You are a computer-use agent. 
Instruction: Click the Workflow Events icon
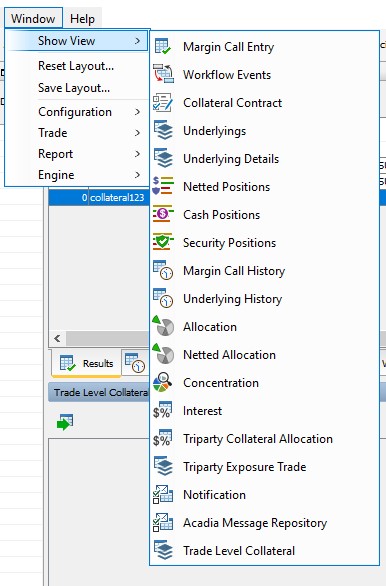[163, 74]
